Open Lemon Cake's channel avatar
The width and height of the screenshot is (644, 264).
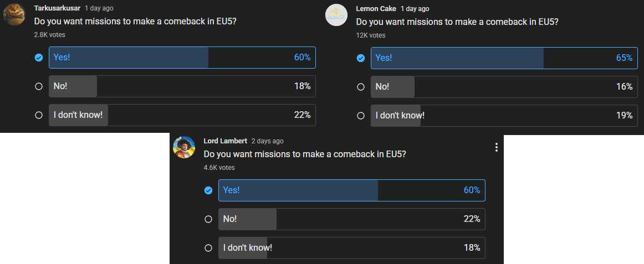click(336, 14)
